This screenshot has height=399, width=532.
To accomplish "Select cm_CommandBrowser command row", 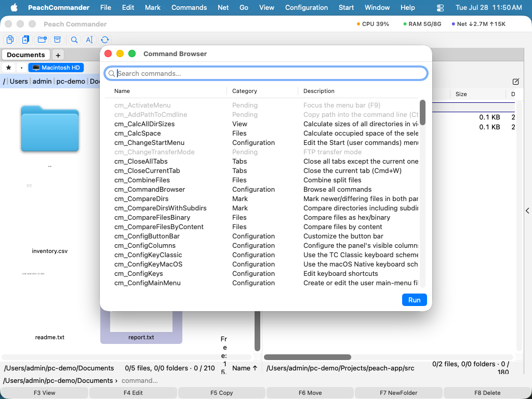I will tap(262, 189).
